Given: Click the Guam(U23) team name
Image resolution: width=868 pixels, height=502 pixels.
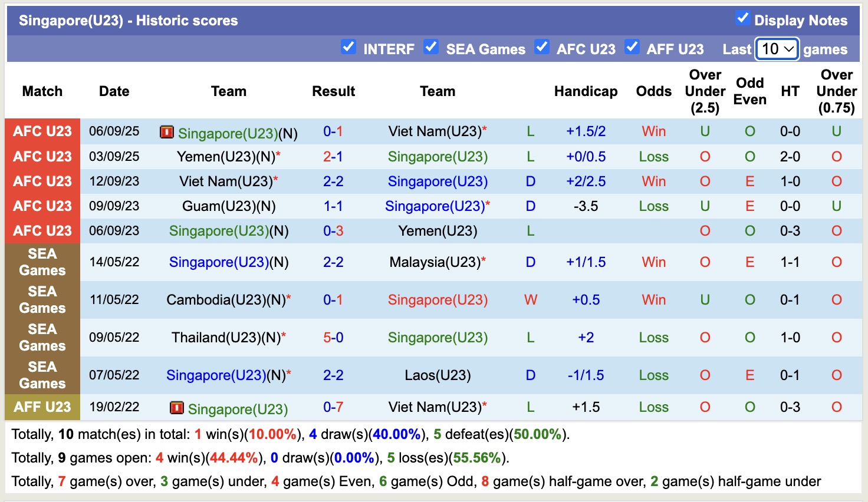Looking at the screenshot, I should 229,206.
